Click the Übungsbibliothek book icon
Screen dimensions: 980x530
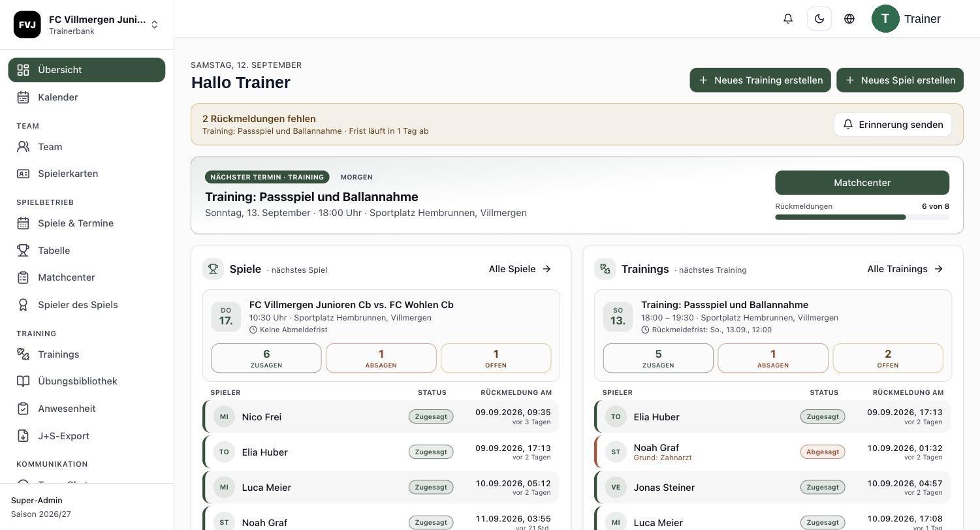pyautogui.click(x=23, y=381)
